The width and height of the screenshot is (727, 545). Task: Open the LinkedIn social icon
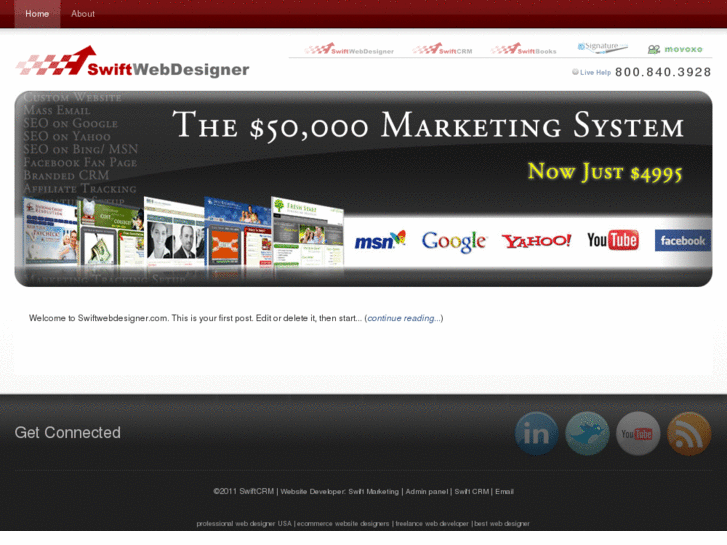(x=536, y=434)
